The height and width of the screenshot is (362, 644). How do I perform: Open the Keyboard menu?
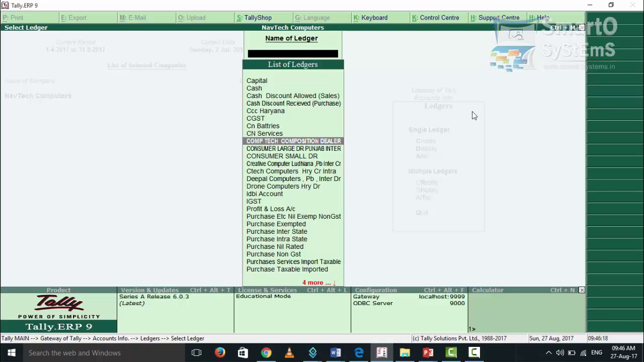(x=370, y=18)
